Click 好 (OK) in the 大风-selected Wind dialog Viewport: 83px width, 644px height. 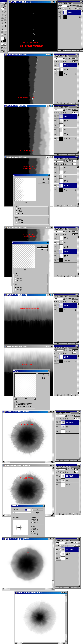click(x=43, y=179)
